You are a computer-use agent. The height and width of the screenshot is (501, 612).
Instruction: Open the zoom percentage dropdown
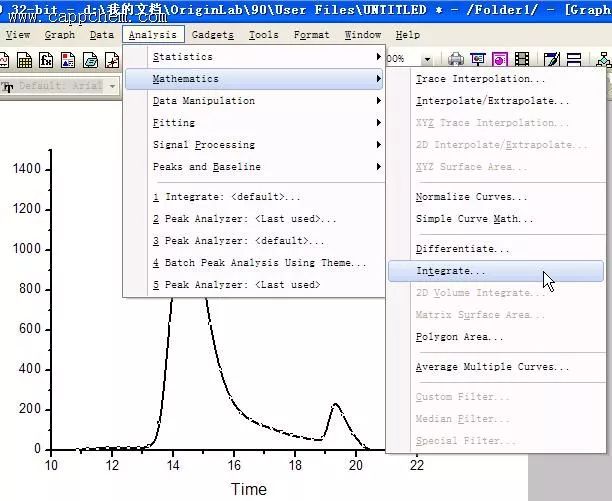click(x=427, y=59)
